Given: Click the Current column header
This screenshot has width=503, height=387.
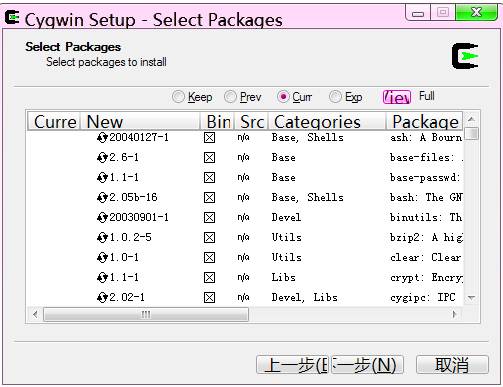Looking at the screenshot, I should point(54,121).
